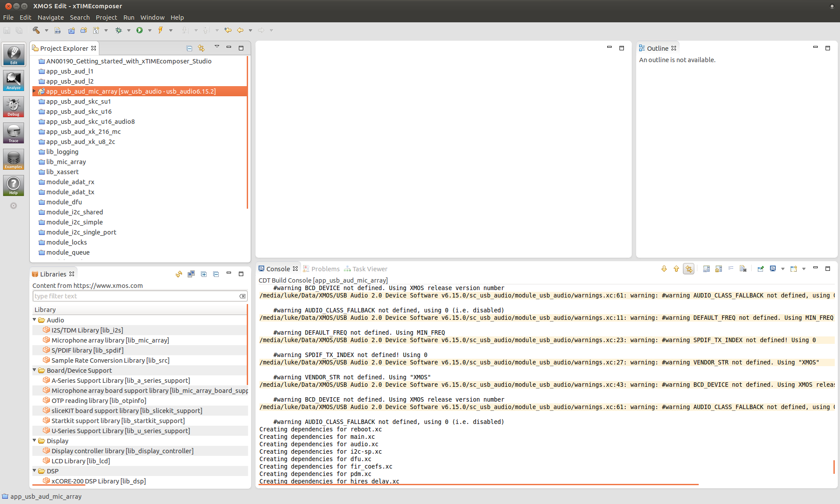Switch to the Debug perspective icon
840x504 pixels.
point(14,107)
